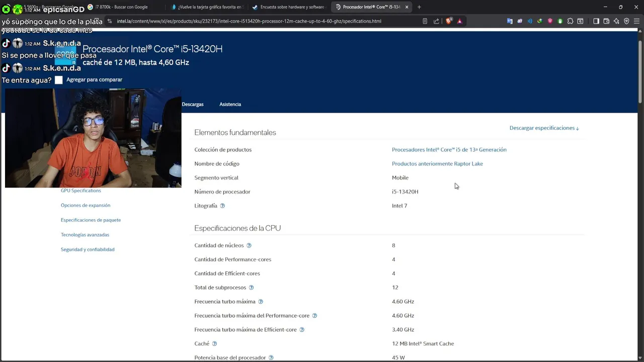Open the Brave Leo AI sparkle icon

click(x=616, y=21)
